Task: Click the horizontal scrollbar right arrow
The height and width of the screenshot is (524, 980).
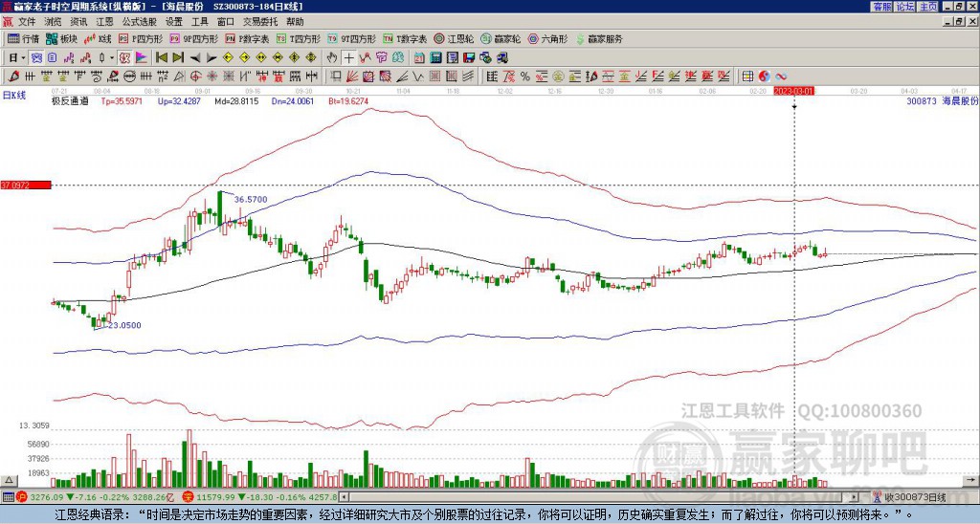Action: [x=855, y=497]
